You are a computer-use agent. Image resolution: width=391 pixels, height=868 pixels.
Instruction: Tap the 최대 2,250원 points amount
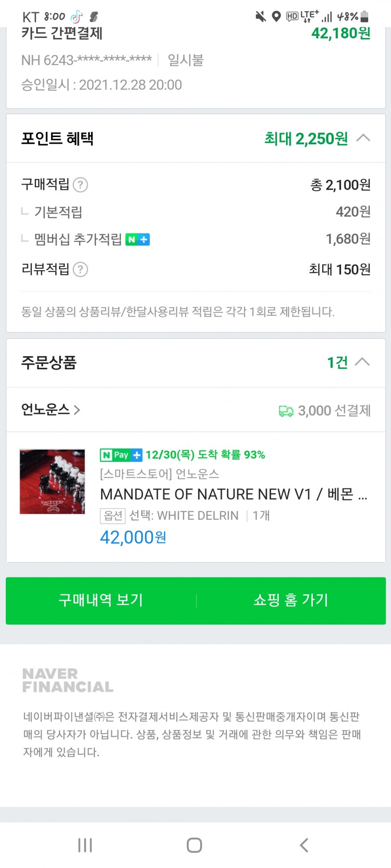[306, 139]
